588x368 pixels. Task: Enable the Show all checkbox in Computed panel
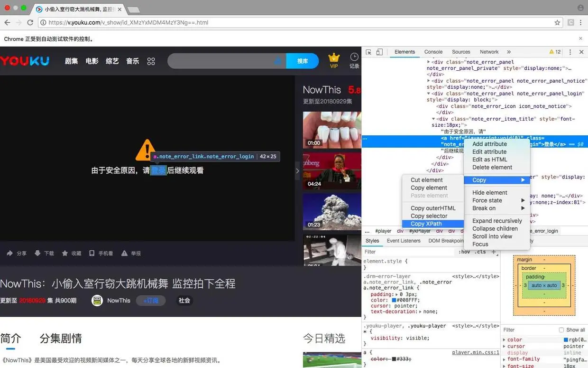point(561,330)
